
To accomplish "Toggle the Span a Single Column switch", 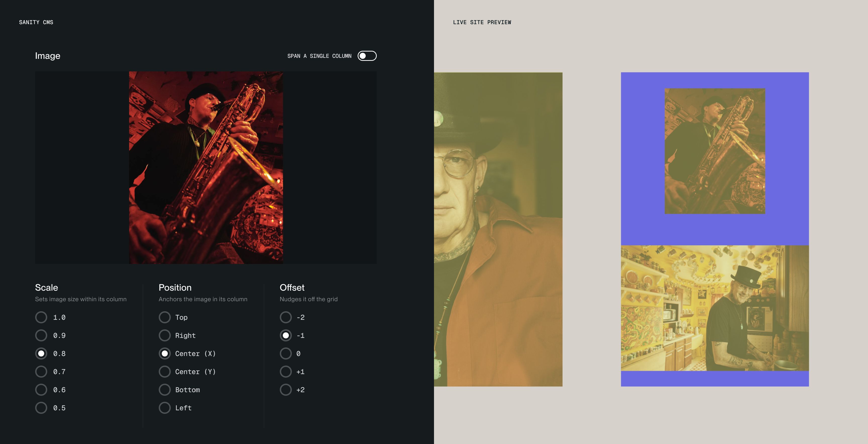I will coord(367,56).
